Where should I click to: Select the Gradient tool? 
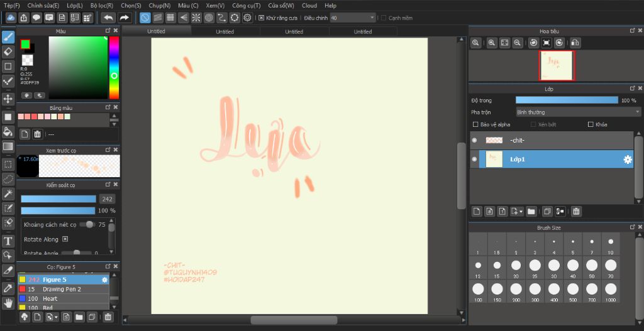click(8, 146)
